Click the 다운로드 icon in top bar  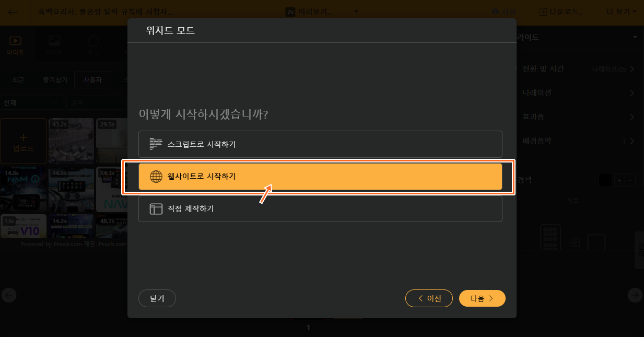tap(543, 11)
